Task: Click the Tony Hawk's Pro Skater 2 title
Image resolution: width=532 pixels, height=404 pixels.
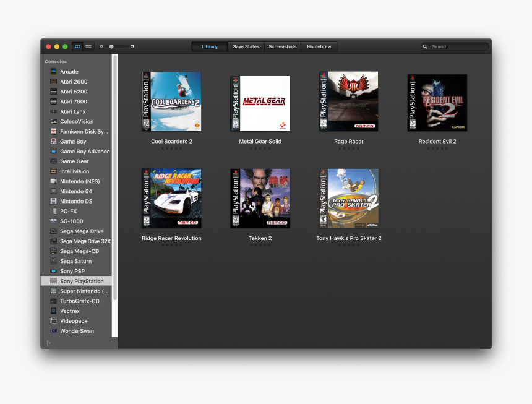Action: tap(349, 238)
